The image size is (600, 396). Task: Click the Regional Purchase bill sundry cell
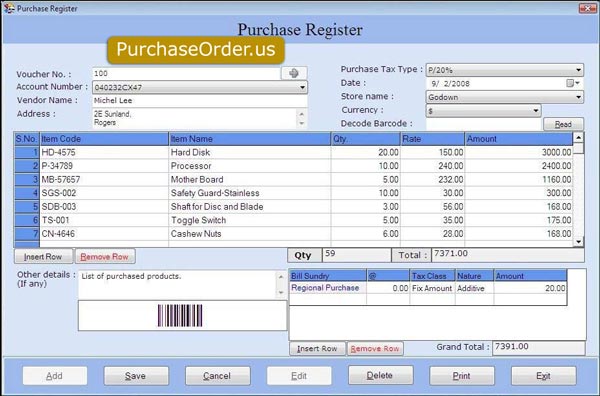[x=328, y=288]
